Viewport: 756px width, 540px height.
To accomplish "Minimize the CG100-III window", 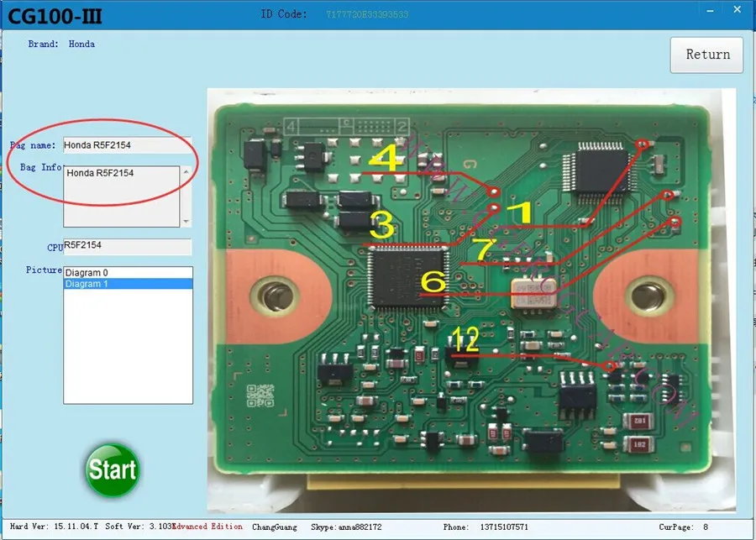I will click(710, 10).
